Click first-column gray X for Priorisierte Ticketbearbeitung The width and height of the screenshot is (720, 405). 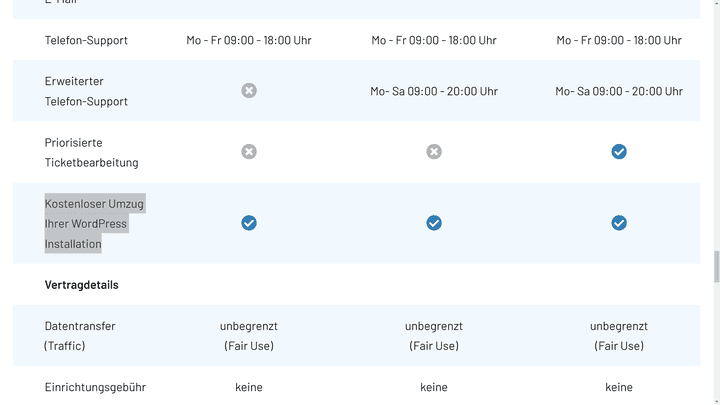tap(249, 152)
